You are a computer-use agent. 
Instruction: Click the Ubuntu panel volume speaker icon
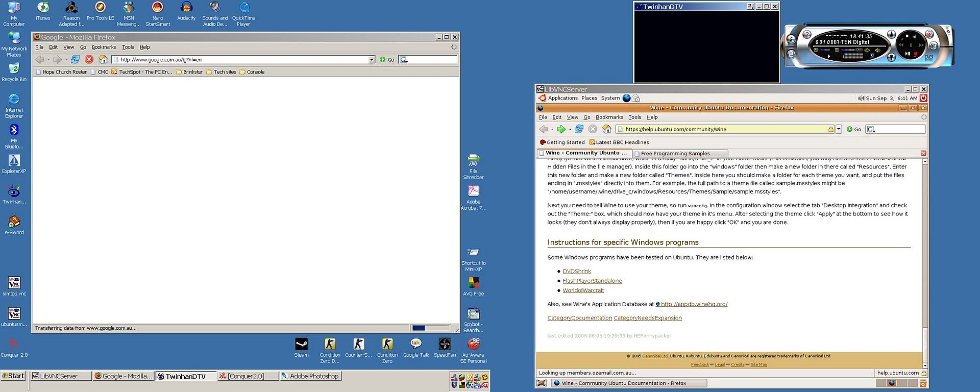861,98
